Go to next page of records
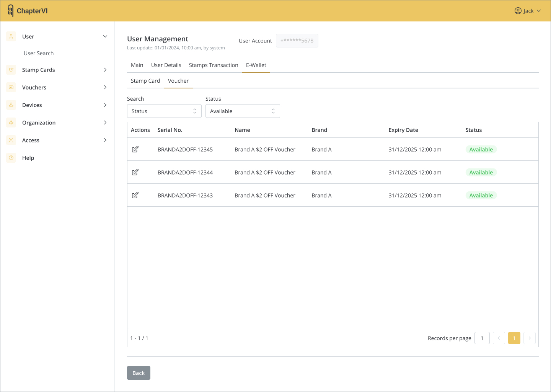This screenshot has height=392, width=551. 529,338
